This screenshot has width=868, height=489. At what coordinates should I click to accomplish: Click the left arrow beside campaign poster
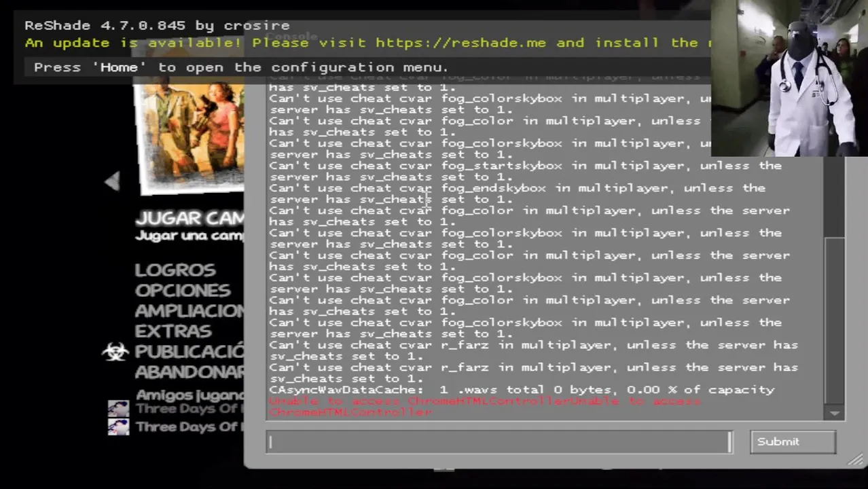click(x=112, y=181)
